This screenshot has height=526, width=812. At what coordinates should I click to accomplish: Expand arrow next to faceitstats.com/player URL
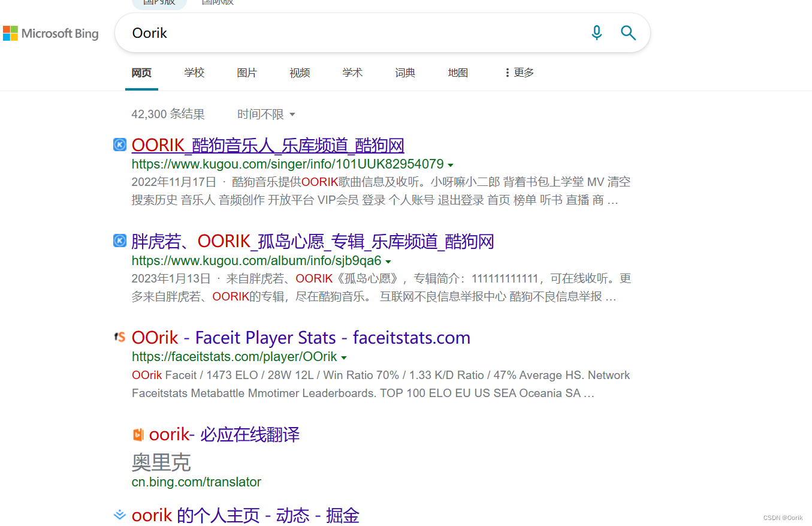tap(344, 357)
